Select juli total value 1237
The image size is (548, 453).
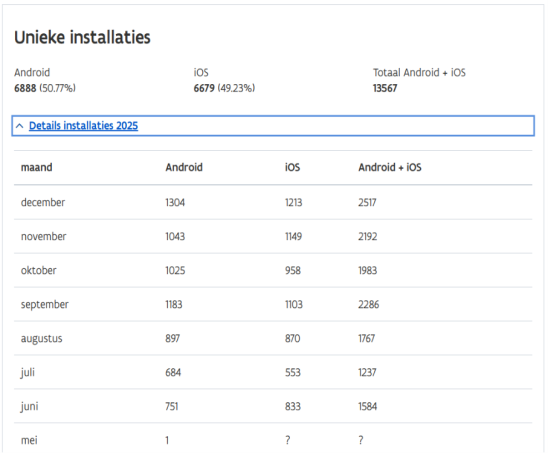click(x=367, y=372)
